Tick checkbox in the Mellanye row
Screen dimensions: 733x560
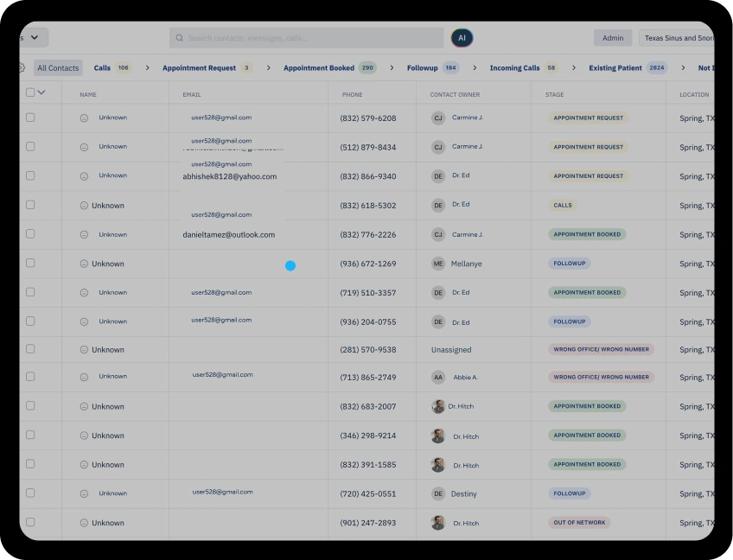point(30,263)
